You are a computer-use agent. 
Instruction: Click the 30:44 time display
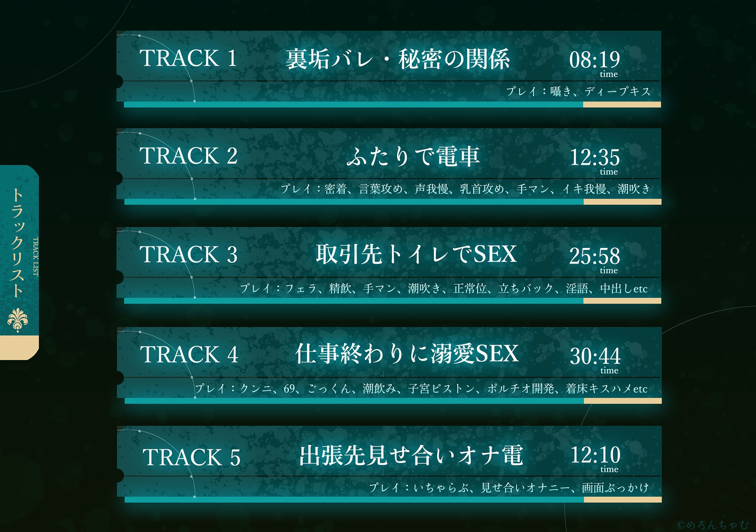(x=595, y=356)
